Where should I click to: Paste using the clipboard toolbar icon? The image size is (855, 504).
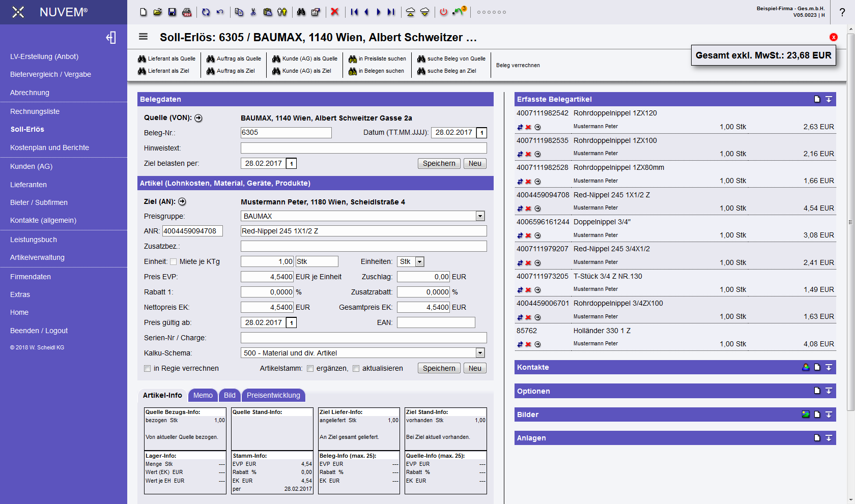[x=268, y=12]
